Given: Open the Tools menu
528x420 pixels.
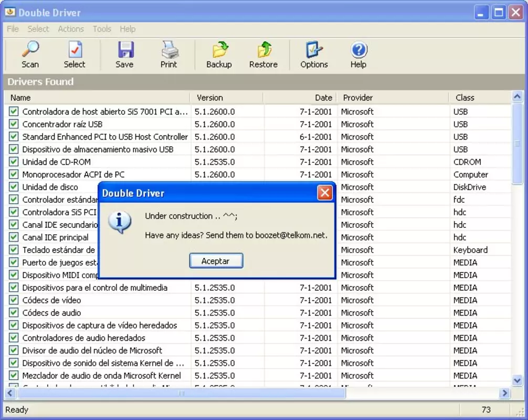Looking at the screenshot, I should tap(102, 29).
